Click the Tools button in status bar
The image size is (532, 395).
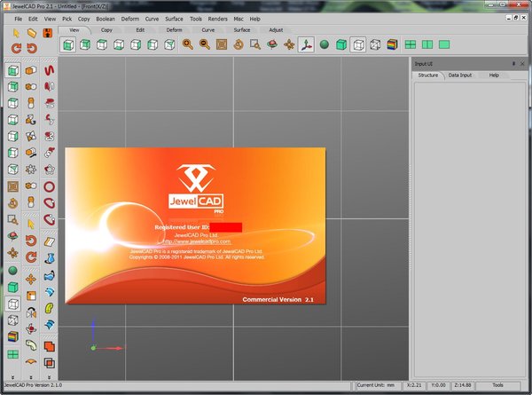tap(498, 385)
